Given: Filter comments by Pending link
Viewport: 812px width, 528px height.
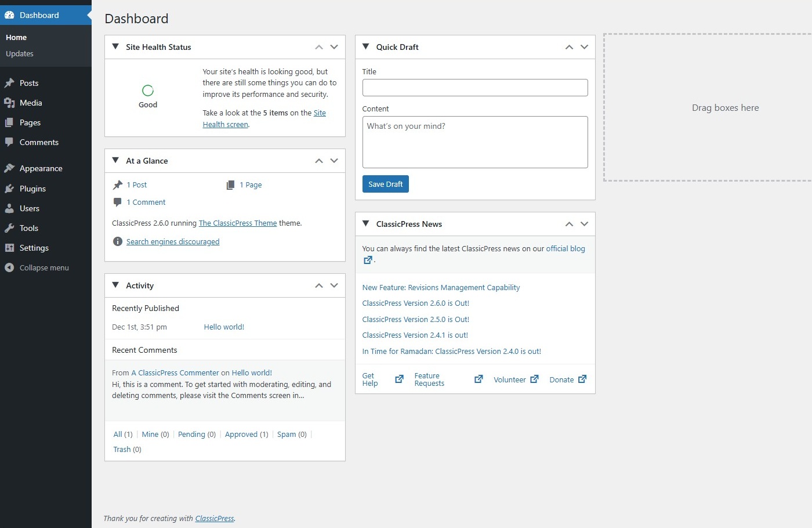Looking at the screenshot, I should click(191, 434).
